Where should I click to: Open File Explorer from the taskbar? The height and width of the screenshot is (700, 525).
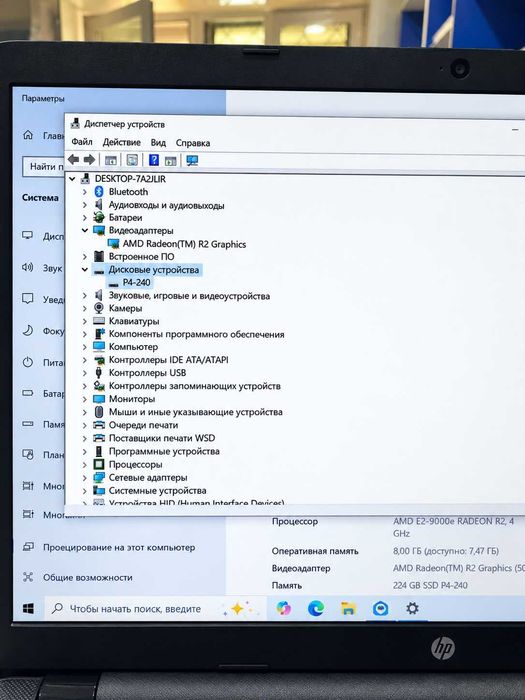348,608
